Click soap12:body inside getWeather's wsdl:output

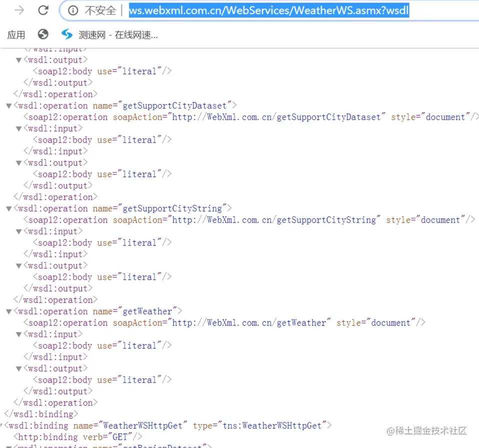(102, 380)
